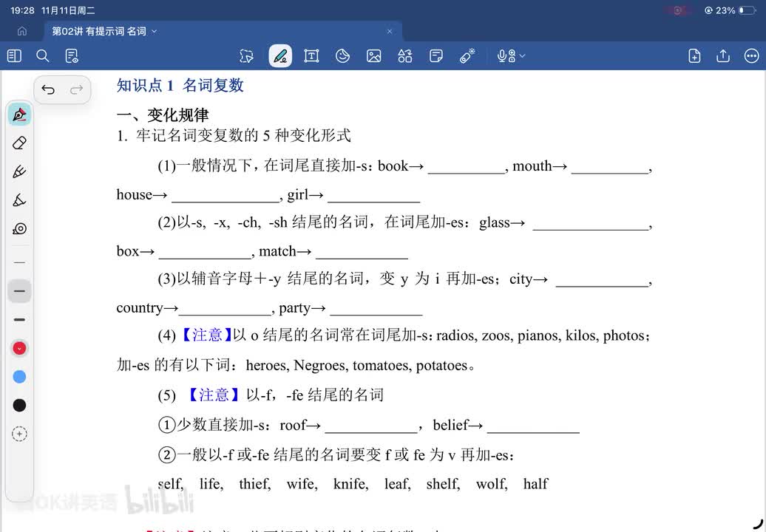Image resolution: width=766 pixels, height=532 pixels.
Task: Add a new page
Action: (x=694, y=56)
